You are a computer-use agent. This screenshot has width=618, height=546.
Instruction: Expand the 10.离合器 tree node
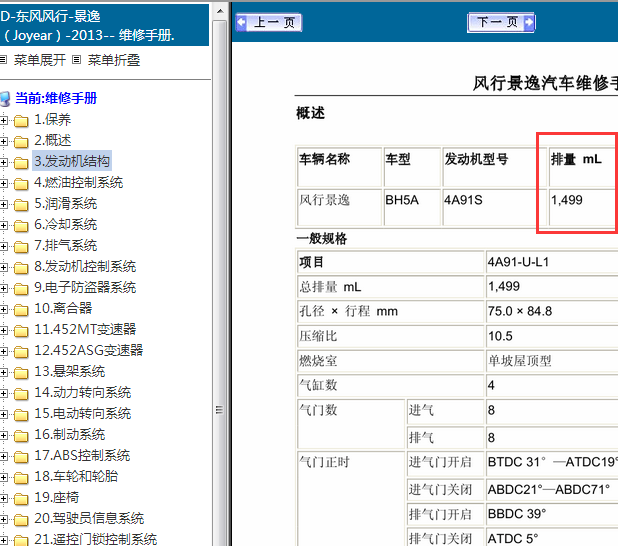click(4, 309)
